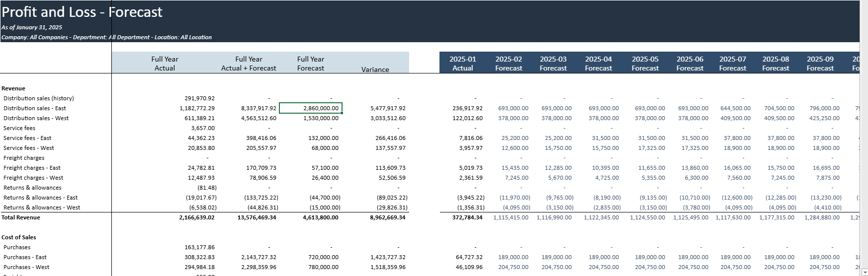Click the Cost of Sales section heading
The width and height of the screenshot is (868, 276).
(19, 237)
